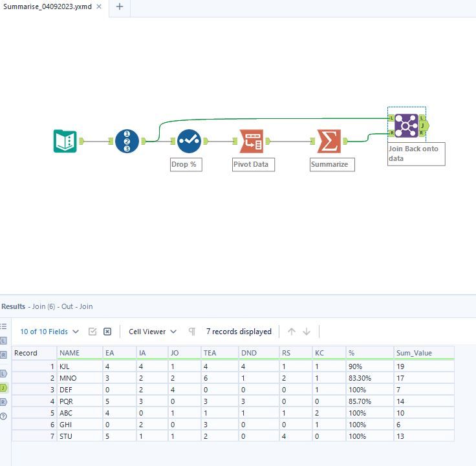Select the GHI name cell

80,425
